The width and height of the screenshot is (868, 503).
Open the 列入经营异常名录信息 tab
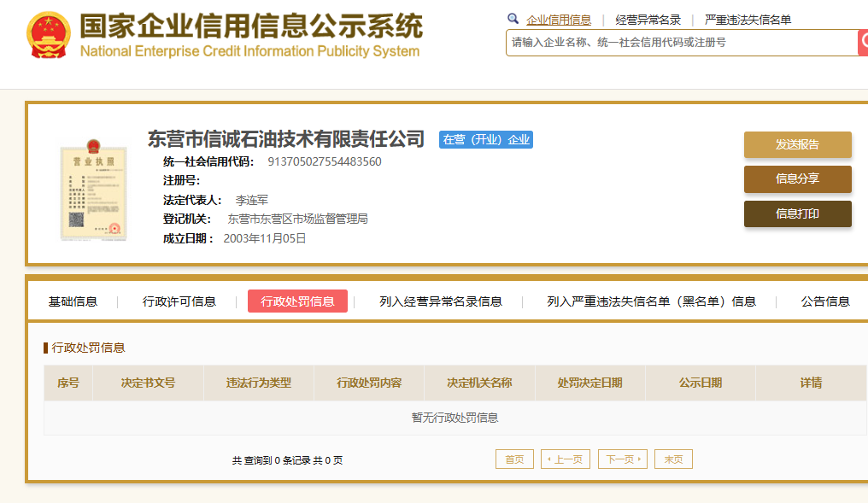[441, 301]
